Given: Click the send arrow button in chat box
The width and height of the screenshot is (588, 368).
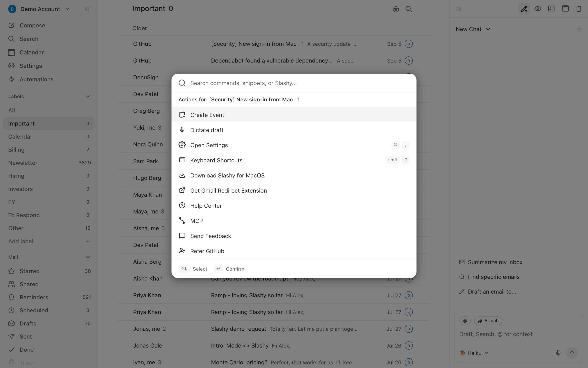Looking at the screenshot, I should tap(572, 353).
